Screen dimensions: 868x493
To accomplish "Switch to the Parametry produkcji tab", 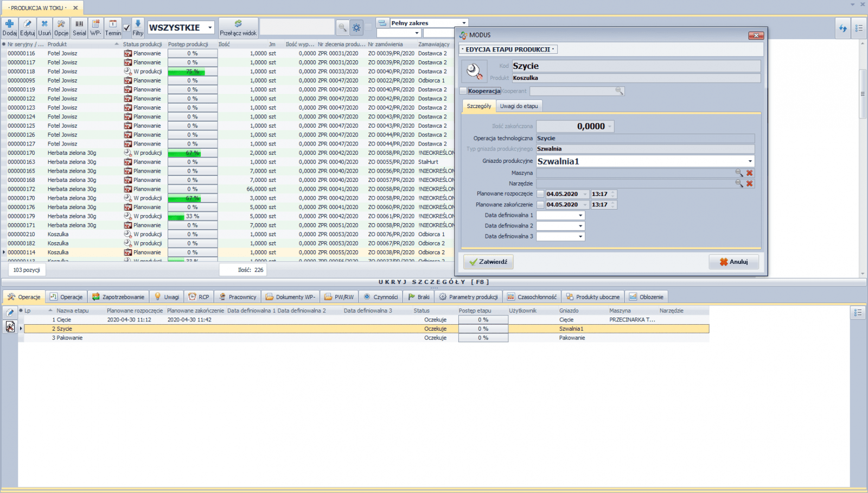I will tap(468, 297).
